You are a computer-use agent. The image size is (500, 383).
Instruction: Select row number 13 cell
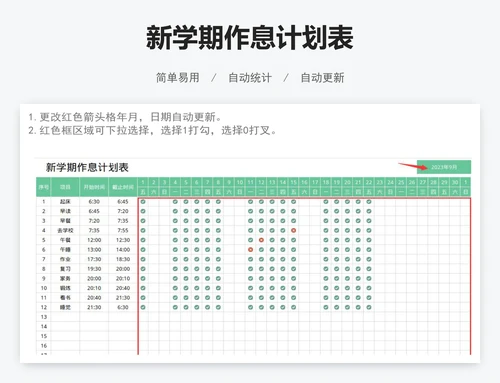[43, 317]
